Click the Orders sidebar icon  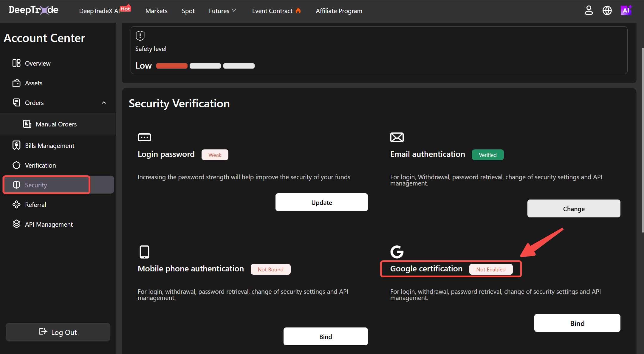[x=16, y=103]
